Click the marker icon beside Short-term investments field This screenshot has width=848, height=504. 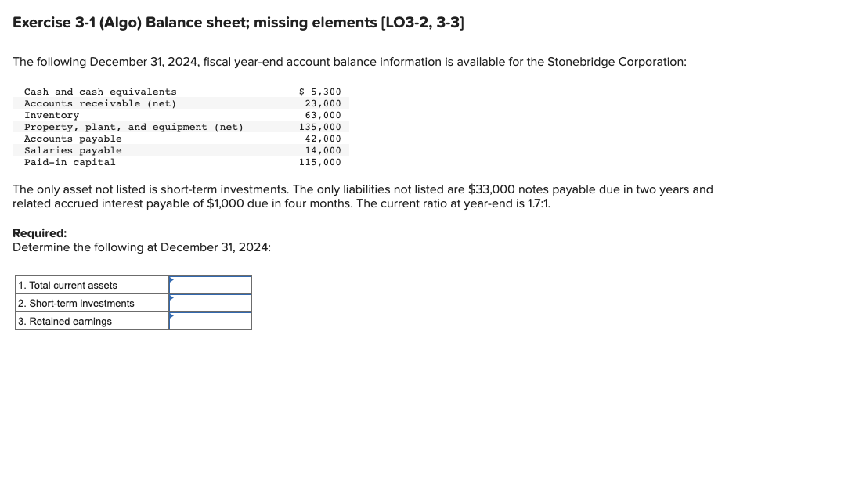(171, 298)
